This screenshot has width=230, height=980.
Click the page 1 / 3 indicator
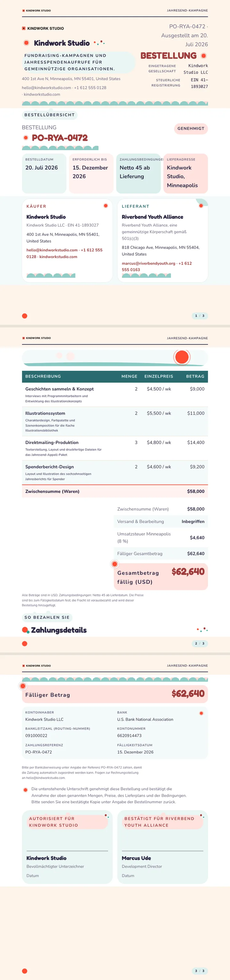(x=200, y=316)
